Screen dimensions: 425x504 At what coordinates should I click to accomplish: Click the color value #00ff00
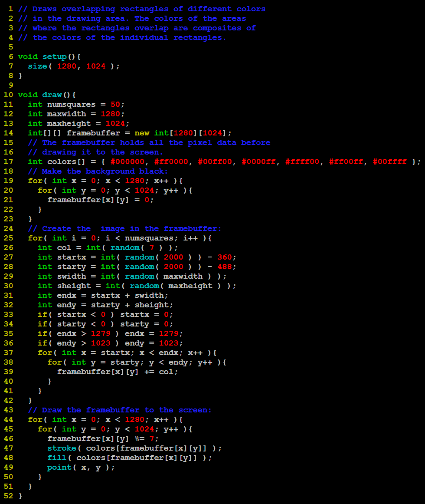pos(215,161)
